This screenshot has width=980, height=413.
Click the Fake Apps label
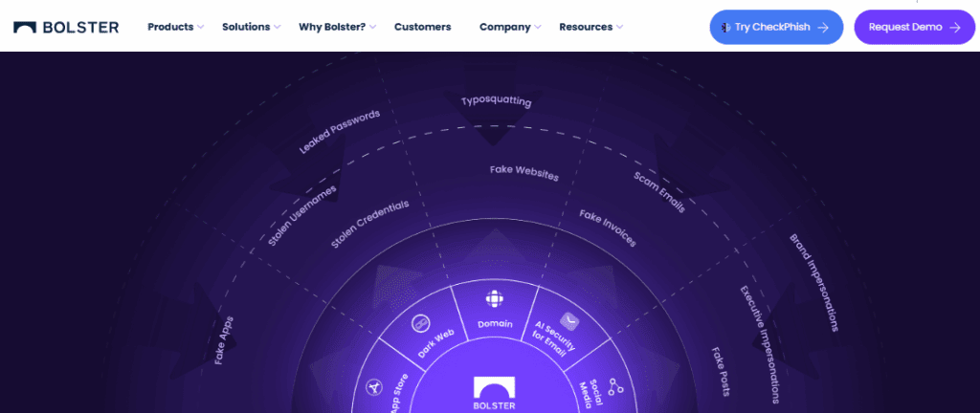(x=224, y=340)
